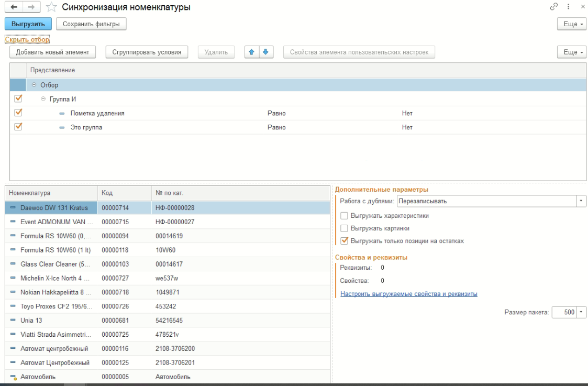Viewport: 588px width, 386px height.
Task: Move filter element up with blue arrow
Action: tap(252, 52)
